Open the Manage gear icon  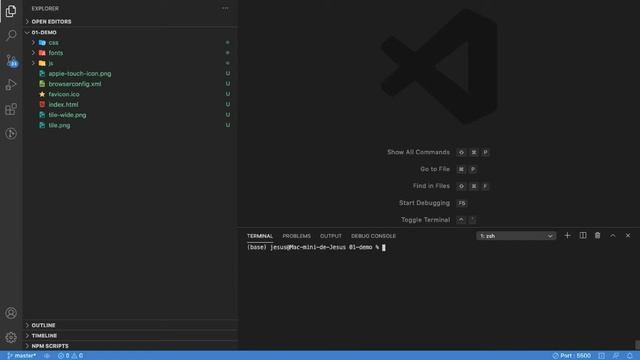(x=11, y=337)
